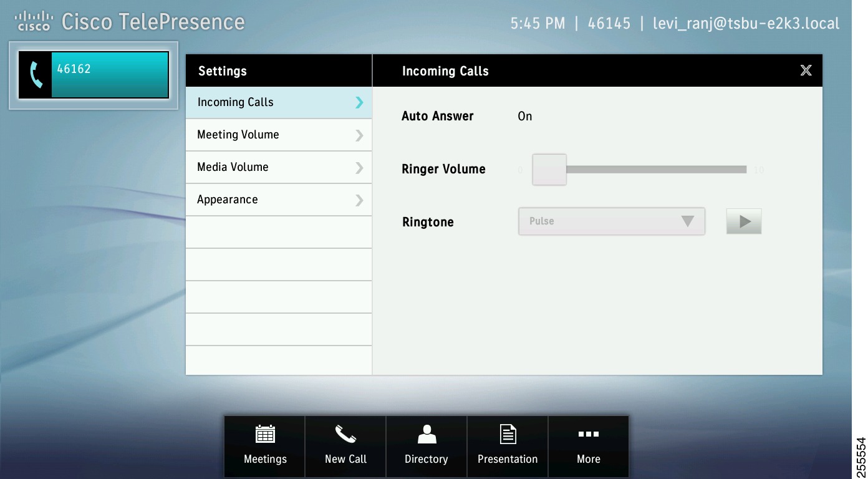Screen dimensions: 868x479
Task: Click the phone icon on call 46162
Action: [x=36, y=75]
